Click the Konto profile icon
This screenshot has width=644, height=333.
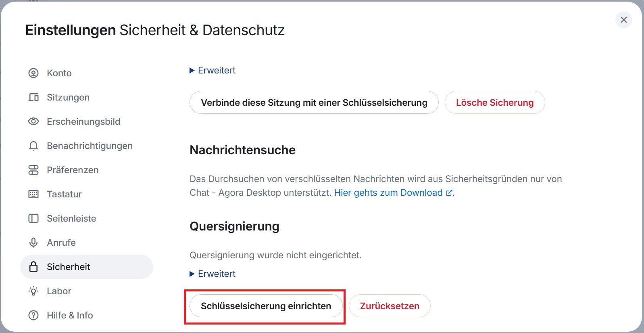pyautogui.click(x=33, y=73)
